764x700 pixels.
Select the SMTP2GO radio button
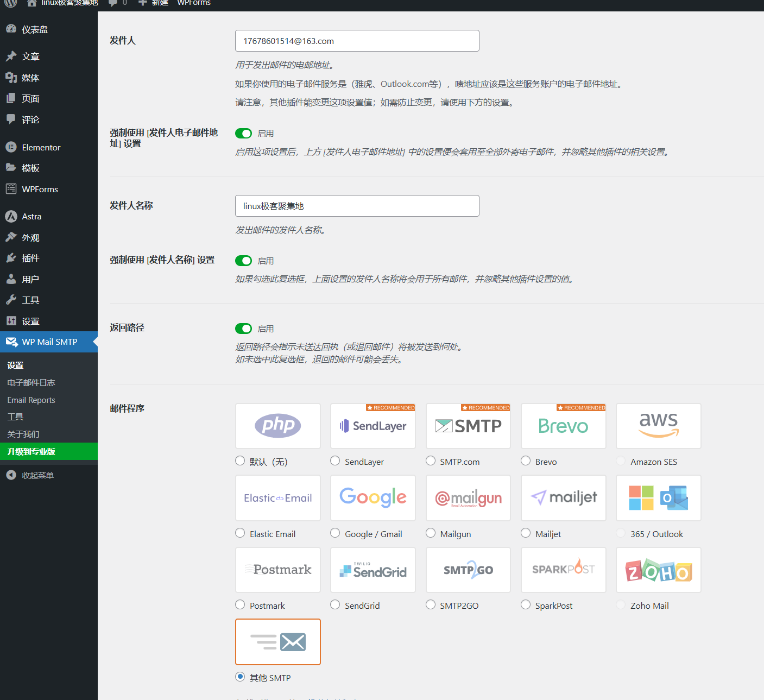[431, 604]
